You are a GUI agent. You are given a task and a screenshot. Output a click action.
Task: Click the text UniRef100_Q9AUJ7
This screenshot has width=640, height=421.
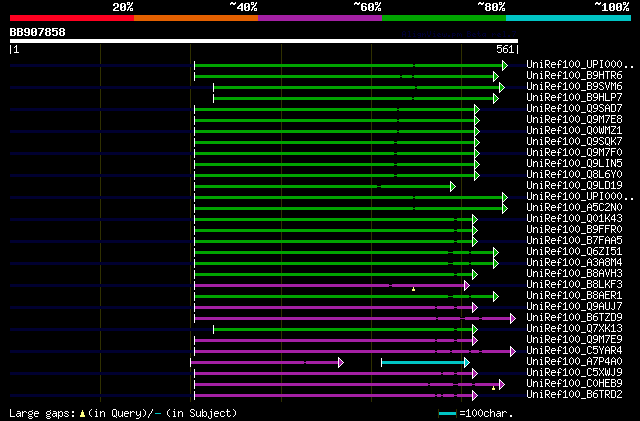pos(574,307)
